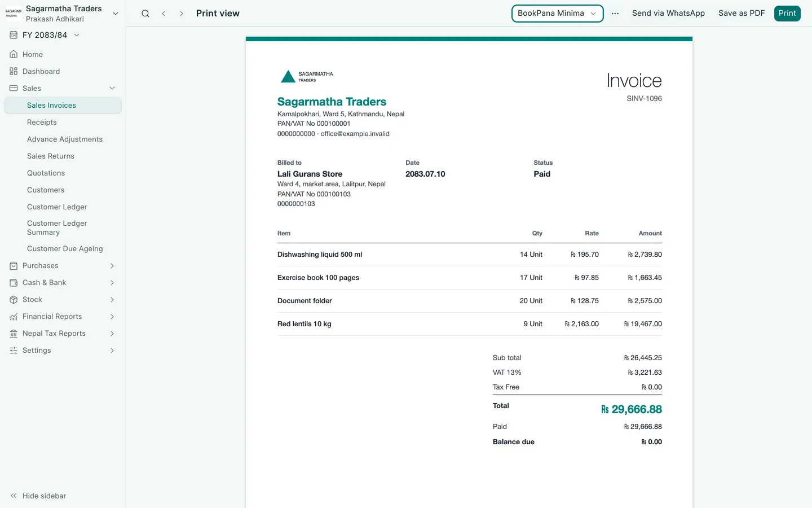The height and width of the screenshot is (508, 812).
Task: Click the Cash & Bank wallet icon
Action: pyautogui.click(x=14, y=283)
